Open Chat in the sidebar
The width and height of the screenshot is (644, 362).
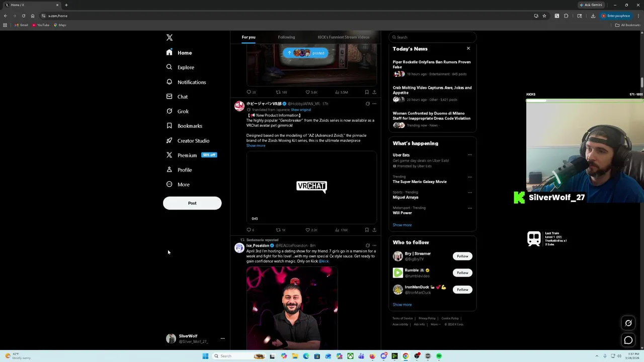point(177,97)
